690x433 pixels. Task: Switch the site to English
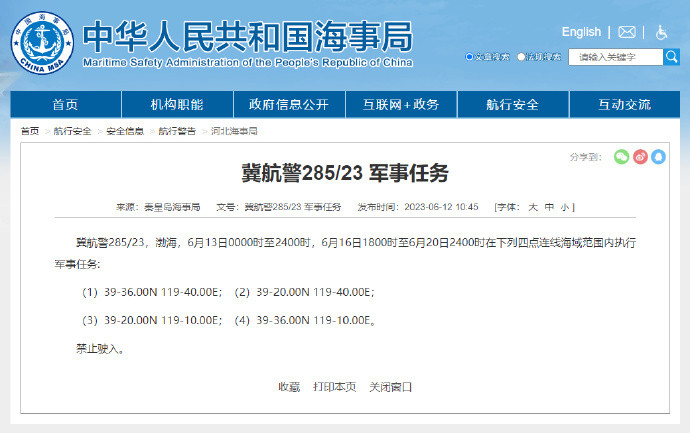coord(581,32)
